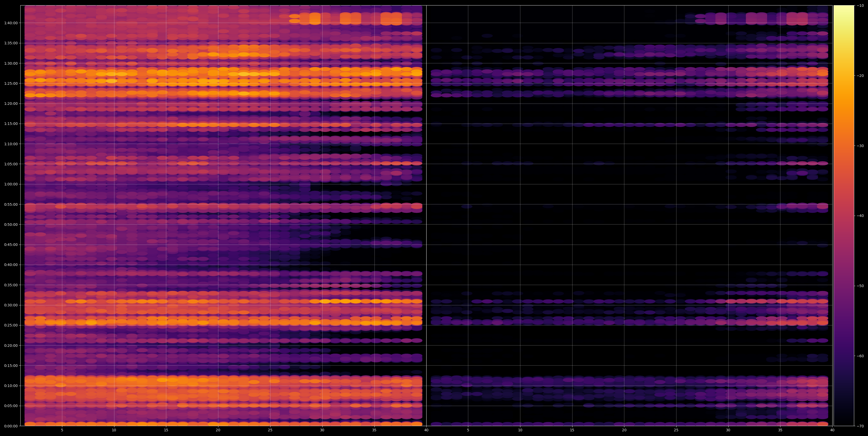This screenshot has height=436, width=868.
Task: Click the 0:30:00 y-axis tick label
Action: point(11,305)
